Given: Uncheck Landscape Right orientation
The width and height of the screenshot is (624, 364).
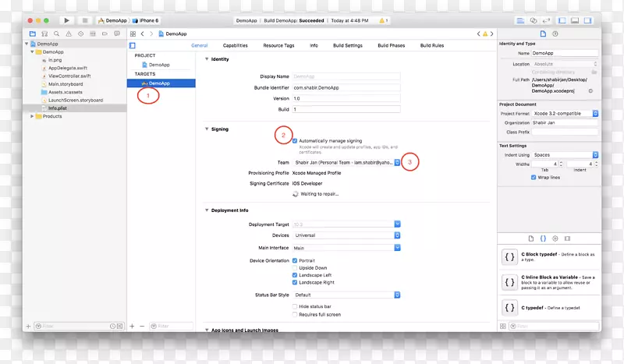Looking at the screenshot, I should click(x=295, y=282).
